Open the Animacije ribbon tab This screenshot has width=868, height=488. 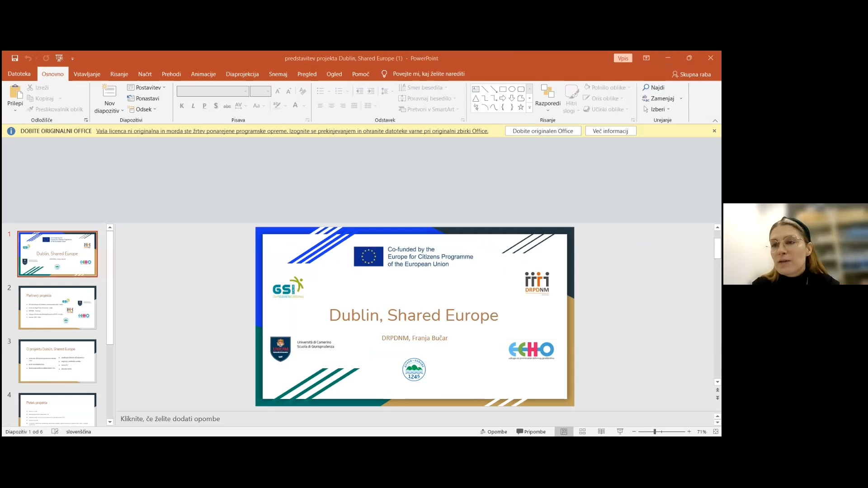coord(203,74)
